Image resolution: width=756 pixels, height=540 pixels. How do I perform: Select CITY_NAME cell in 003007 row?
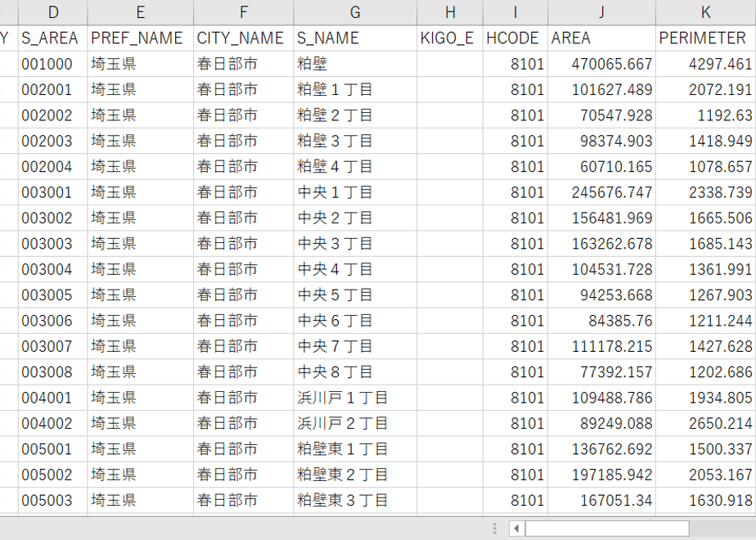pyautogui.click(x=244, y=346)
